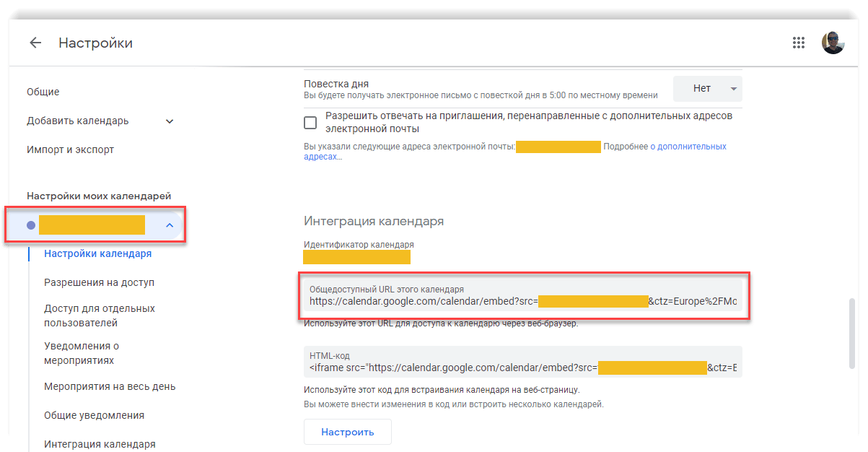Viewport: 868px width, 452px height.
Task: Click the HTML-код iframe field
Action: click(522, 368)
